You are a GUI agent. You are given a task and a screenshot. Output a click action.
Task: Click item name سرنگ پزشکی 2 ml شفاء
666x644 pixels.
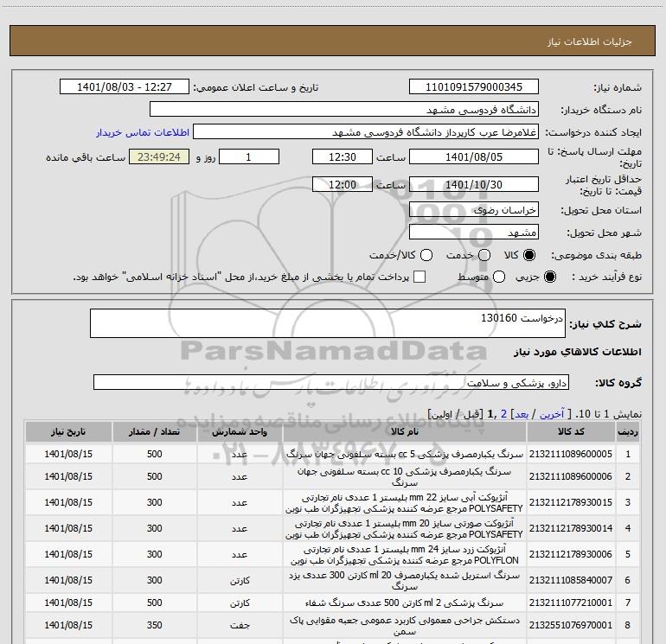[405, 603]
